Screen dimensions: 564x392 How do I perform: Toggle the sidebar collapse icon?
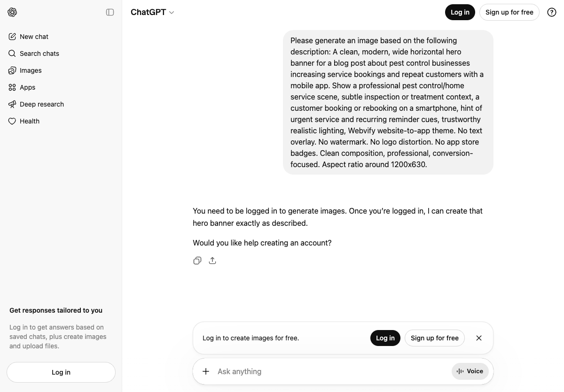tap(110, 12)
